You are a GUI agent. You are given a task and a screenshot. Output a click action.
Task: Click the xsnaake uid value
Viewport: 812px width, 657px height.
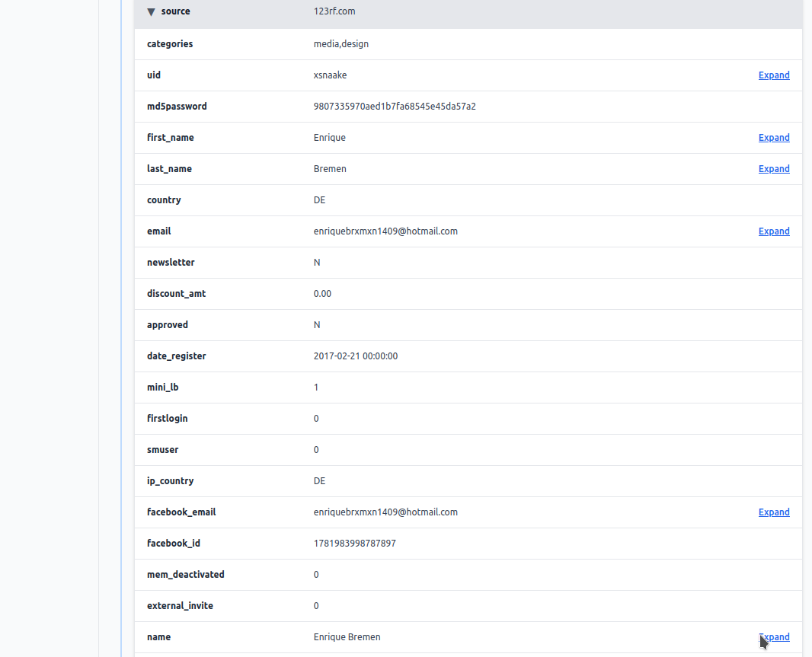click(330, 75)
